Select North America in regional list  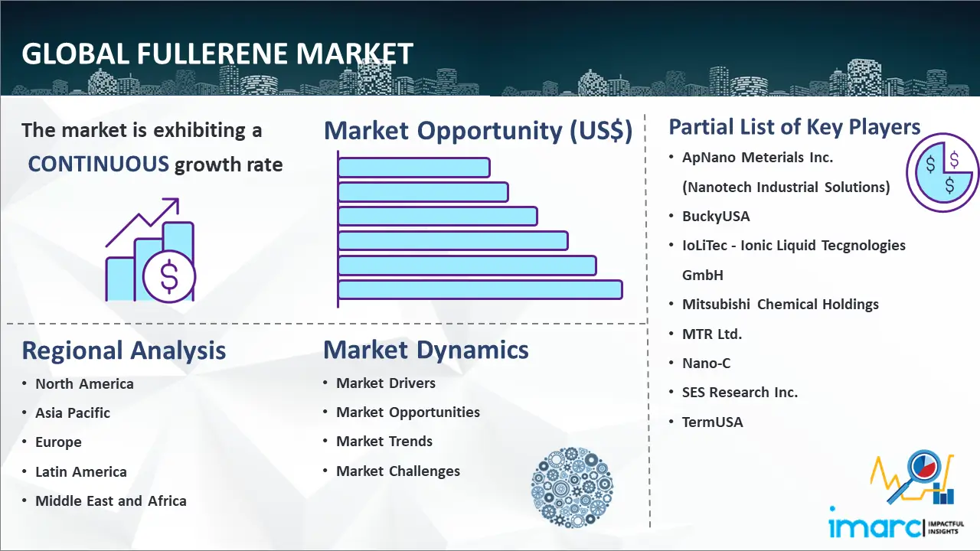click(x=84, y=384)
